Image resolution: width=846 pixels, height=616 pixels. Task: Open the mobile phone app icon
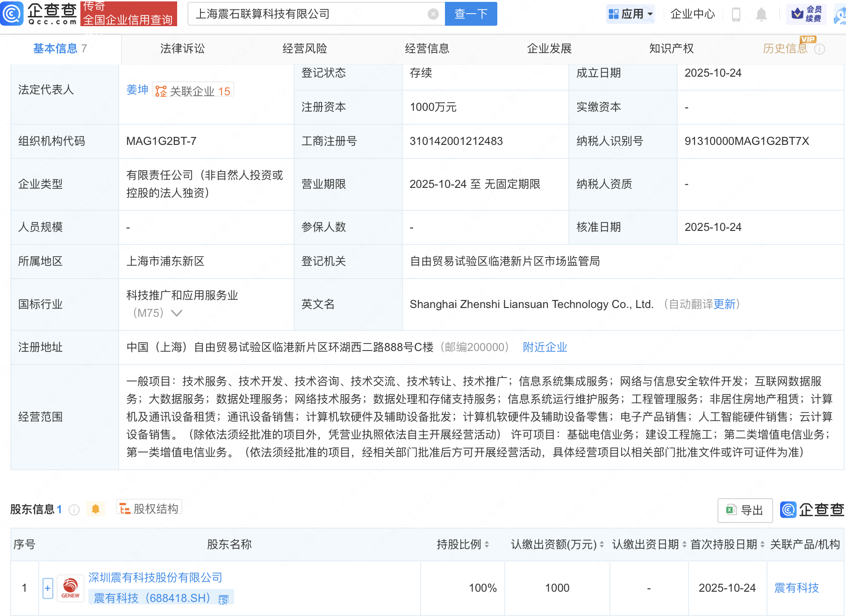[x=736, y=14]
